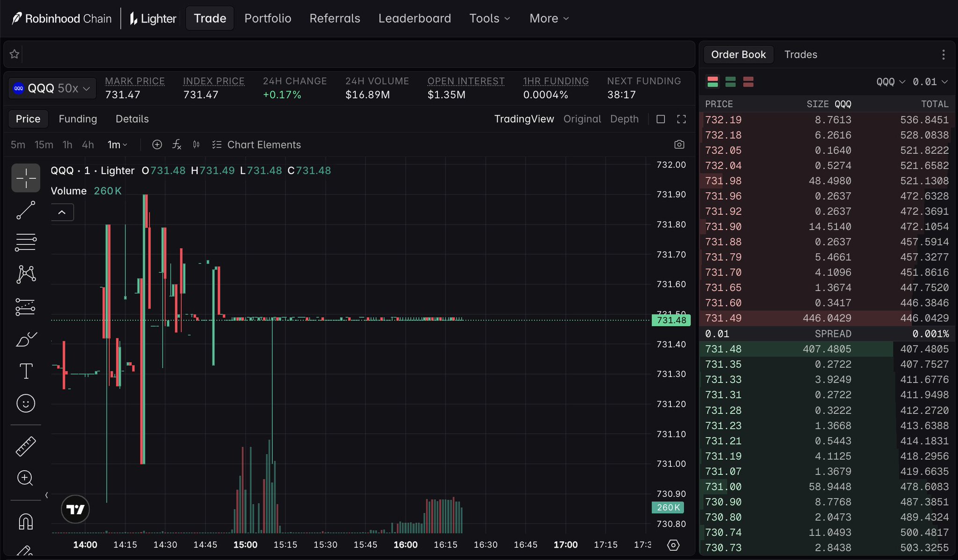Change the candlestick chart type
Viewport: 958px width, 560px height.
click(196, 145)
